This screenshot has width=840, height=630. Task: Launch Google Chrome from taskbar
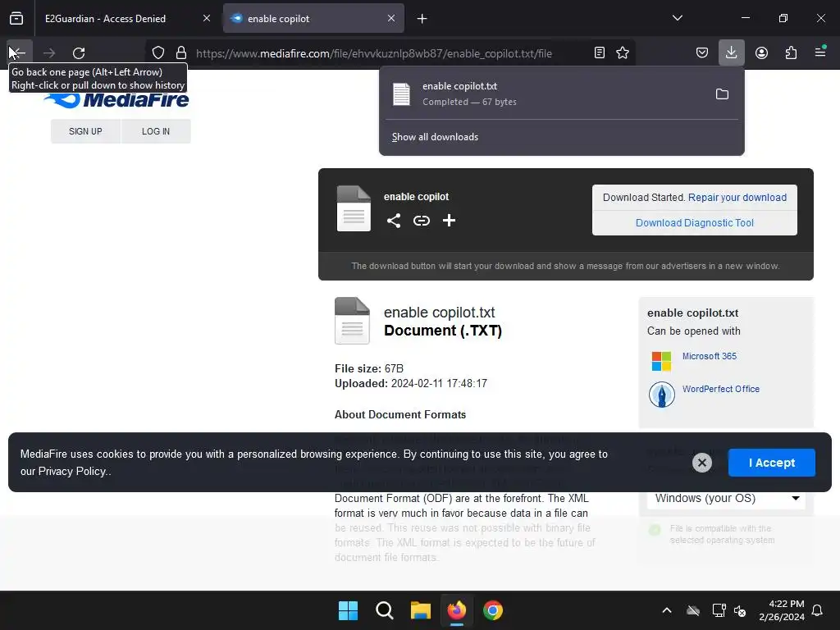point(493,610)
